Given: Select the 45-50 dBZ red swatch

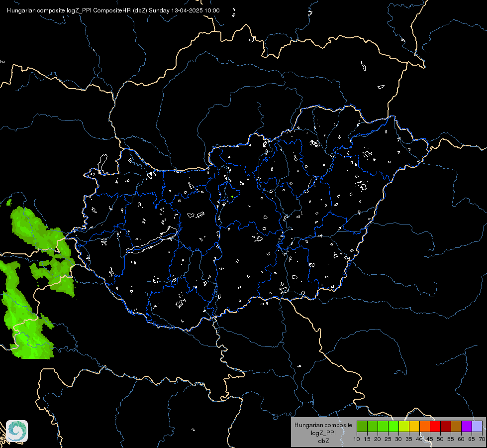Looking at the screenshot, I should [x=435, y=427].
